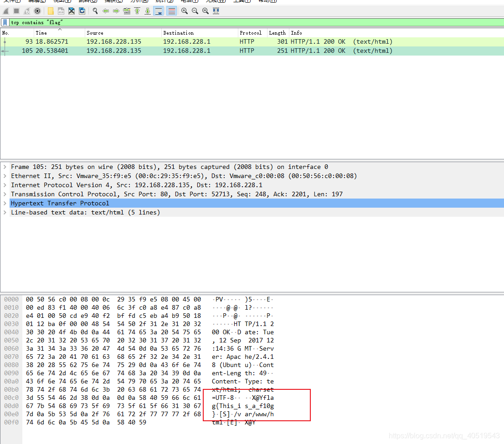Sort packets by Protocol column
Viewport: 504px width, 444px height.
click(x=252, y=33)
